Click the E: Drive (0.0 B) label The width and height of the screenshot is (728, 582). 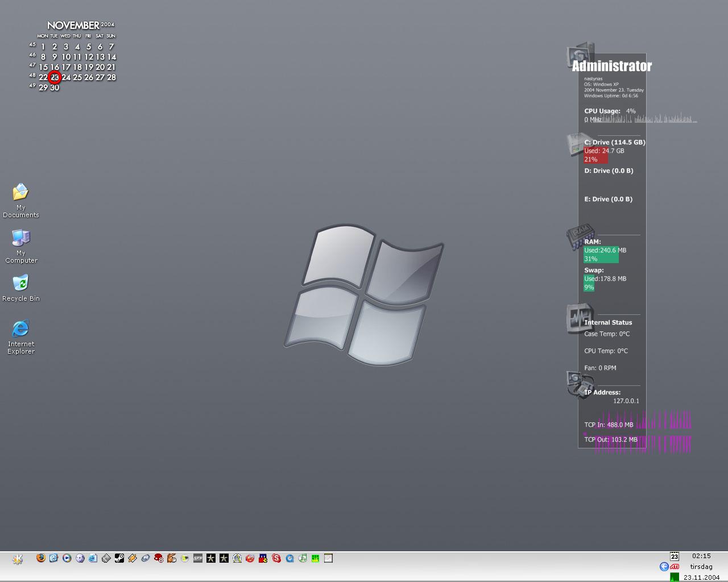[x=609, y=199]
